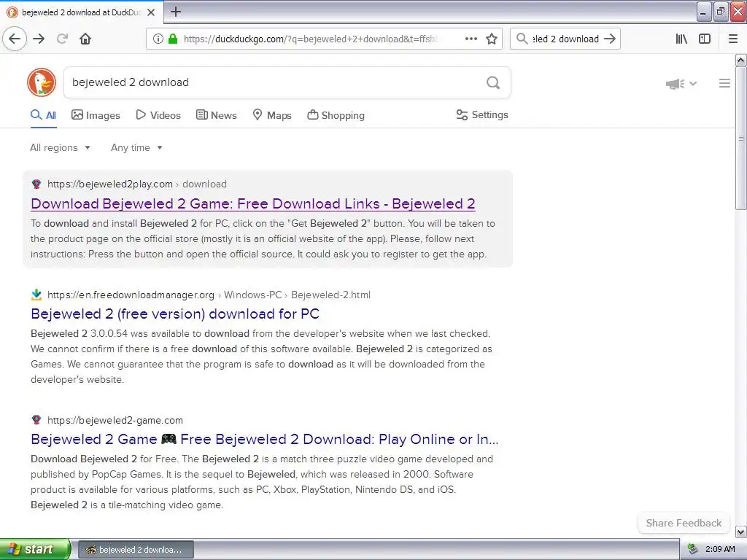This screenshot has height=560, width=747.
Task: Switch to the Maps tab
Action: (x=272, y=115)
